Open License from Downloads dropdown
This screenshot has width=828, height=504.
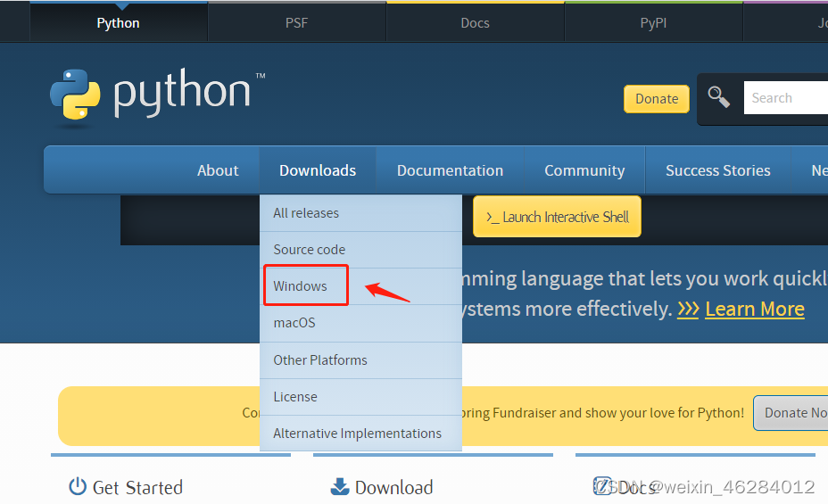tap(360, 397)
